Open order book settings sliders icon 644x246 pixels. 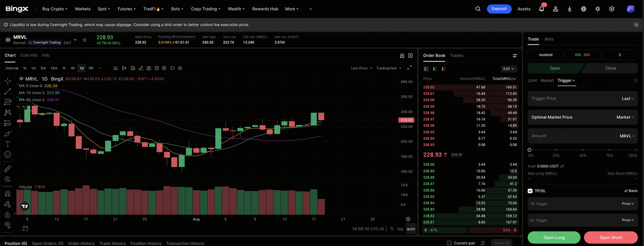[x=515, y=56]
